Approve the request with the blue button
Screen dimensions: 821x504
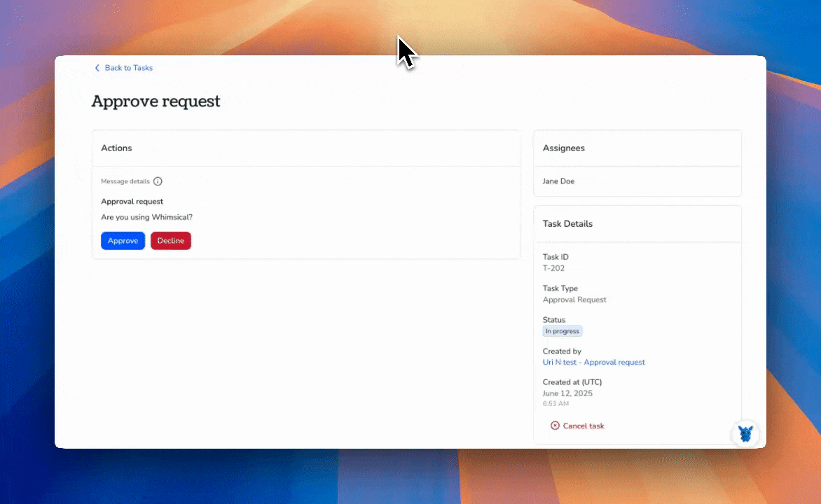coord(123,241)
